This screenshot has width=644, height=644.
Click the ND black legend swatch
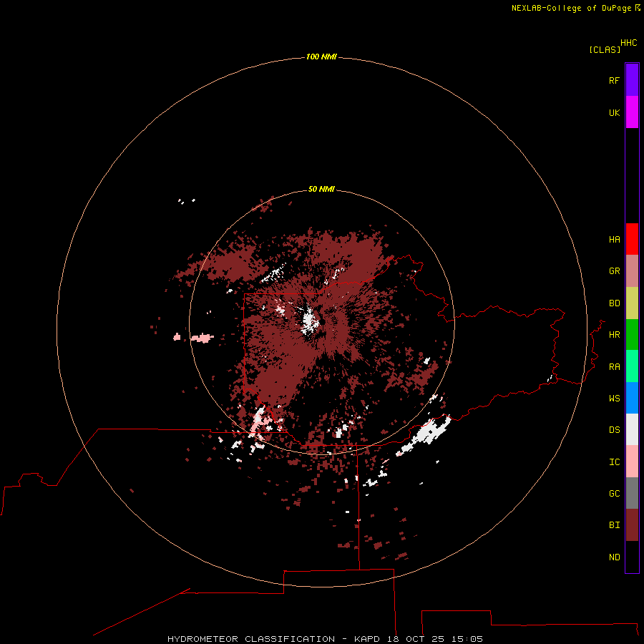pyautogui.click(x=632, y=557)
